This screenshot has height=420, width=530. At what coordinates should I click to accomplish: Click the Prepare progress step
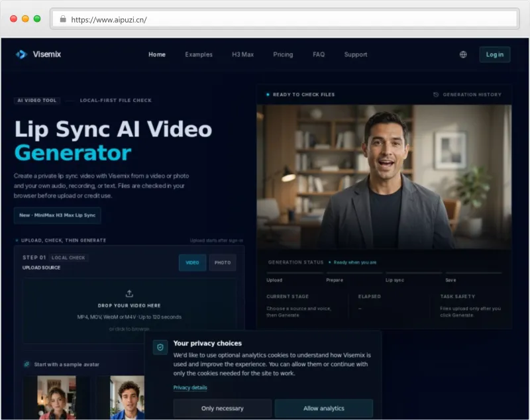click(x=335, y=280)
